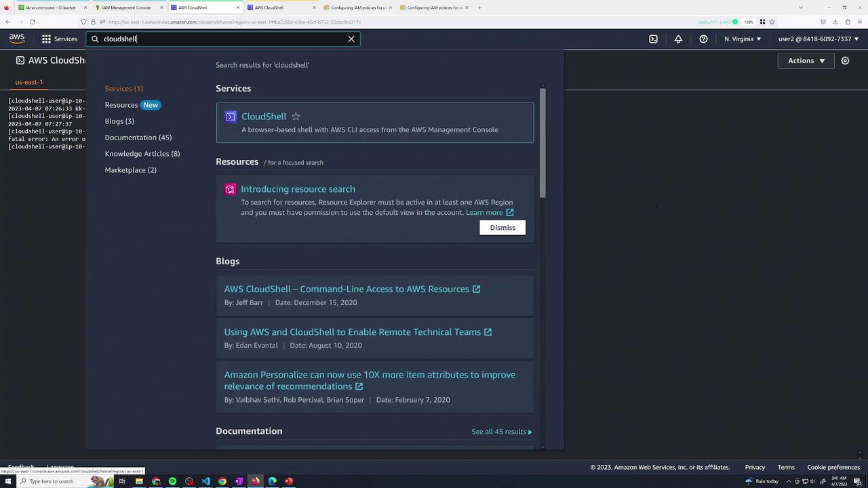Expand the N. Virginia region dropdown
The height and width of the screenshot is (488, 868).
[x=743, y=39]
